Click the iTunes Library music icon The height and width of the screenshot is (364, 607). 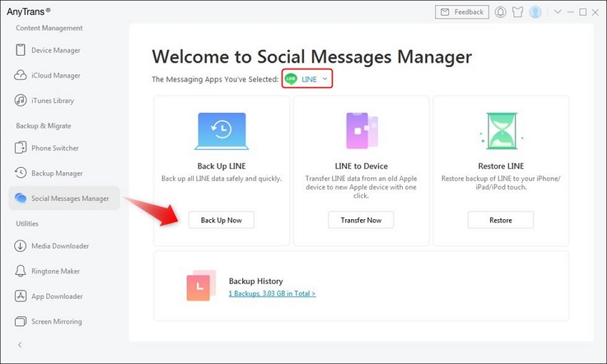pos(21,100)
